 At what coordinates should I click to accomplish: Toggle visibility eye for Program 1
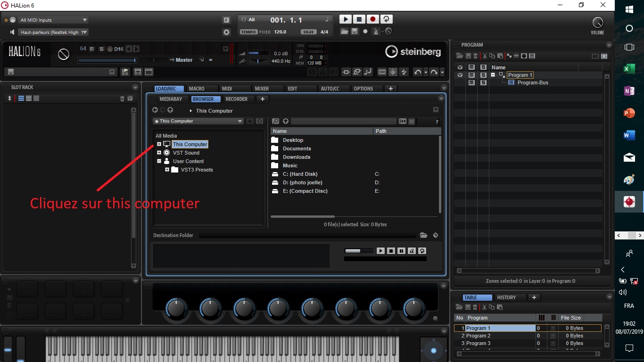[460, 75]
